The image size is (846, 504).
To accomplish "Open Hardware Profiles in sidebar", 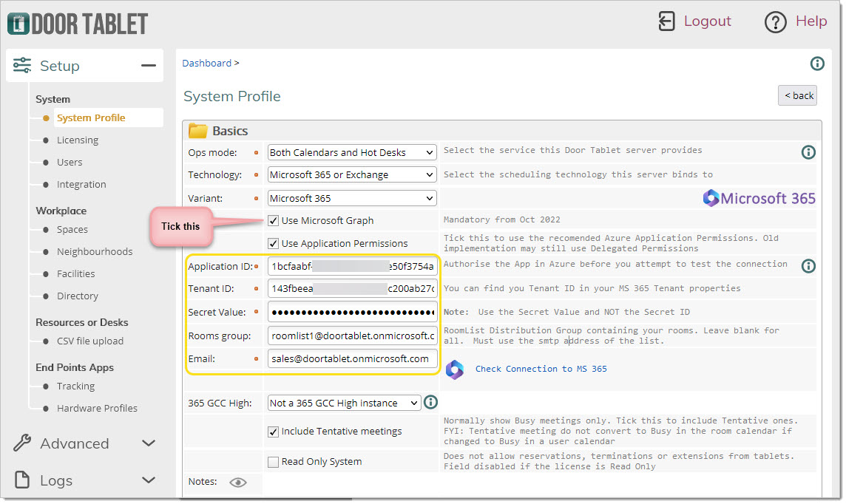I will (x=97, y=409).
